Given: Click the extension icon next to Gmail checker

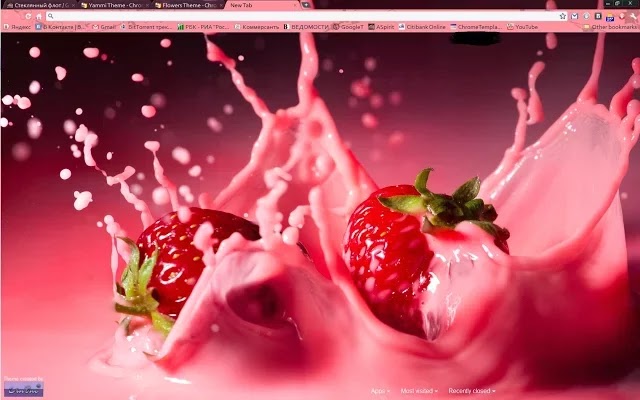Looking at the screenshot, I should pos(586,16).
